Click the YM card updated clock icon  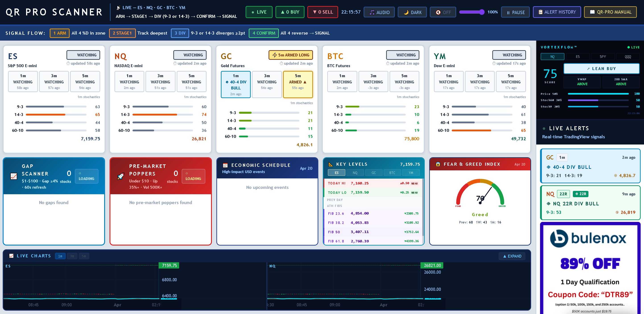click(x=494, y=63)
